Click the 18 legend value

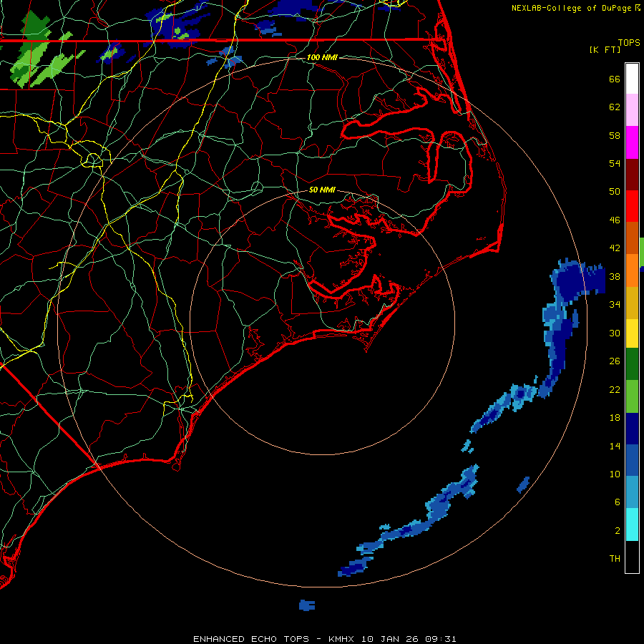(x=615, y=418)
